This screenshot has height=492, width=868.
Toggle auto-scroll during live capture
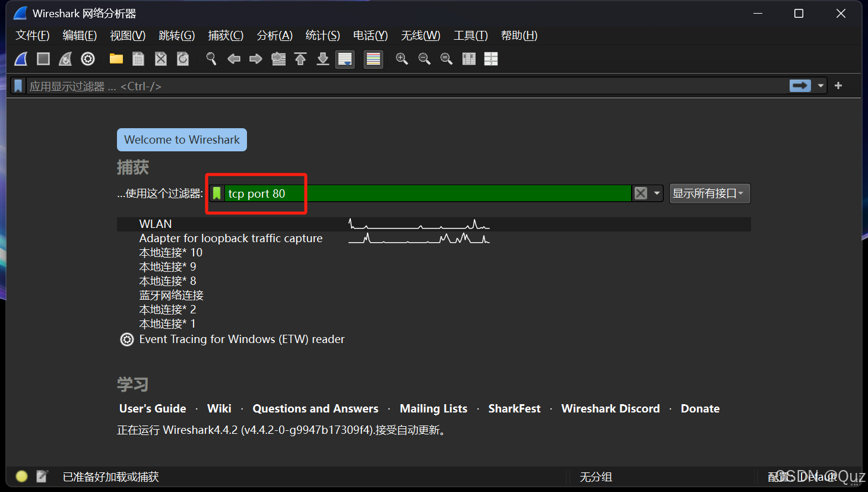pyautogui.click(x=345, y=59)
